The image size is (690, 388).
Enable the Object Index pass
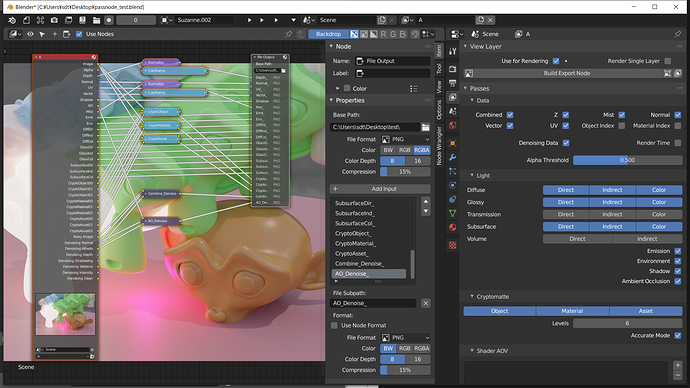point(621,126)
